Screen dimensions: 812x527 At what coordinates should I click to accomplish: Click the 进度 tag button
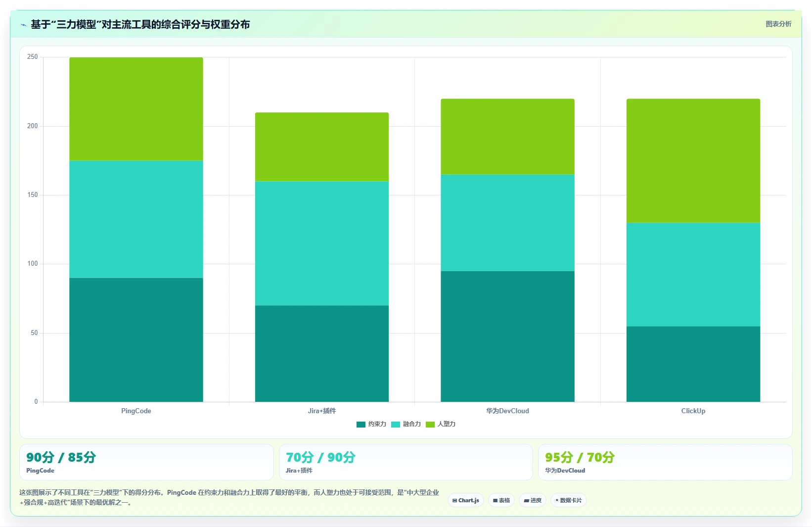(x=533, y=500)
